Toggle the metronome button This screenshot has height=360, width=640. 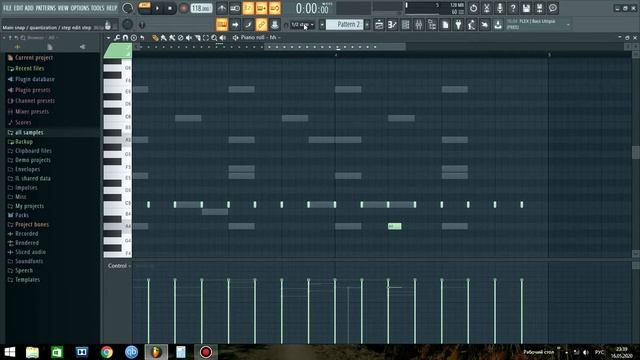(x=222, y=8)
